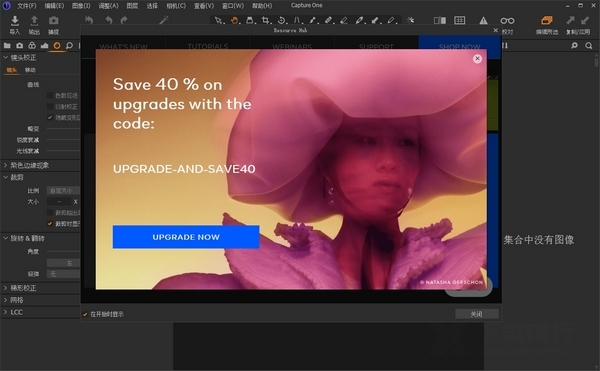Open the 翻转 flip dropdown showing 无
This screenshot has width=600, height=371.
(x=63, y=274)
